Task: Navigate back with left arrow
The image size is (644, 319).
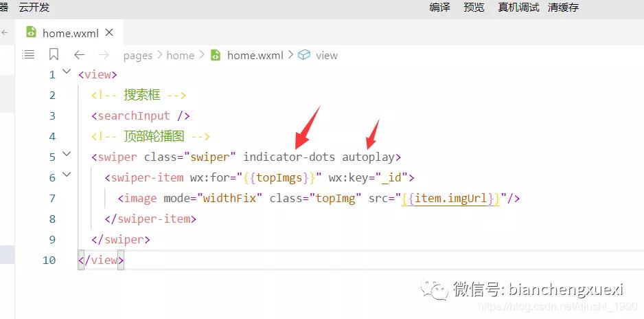Action: pyautogui.click(x=79, y=55)
